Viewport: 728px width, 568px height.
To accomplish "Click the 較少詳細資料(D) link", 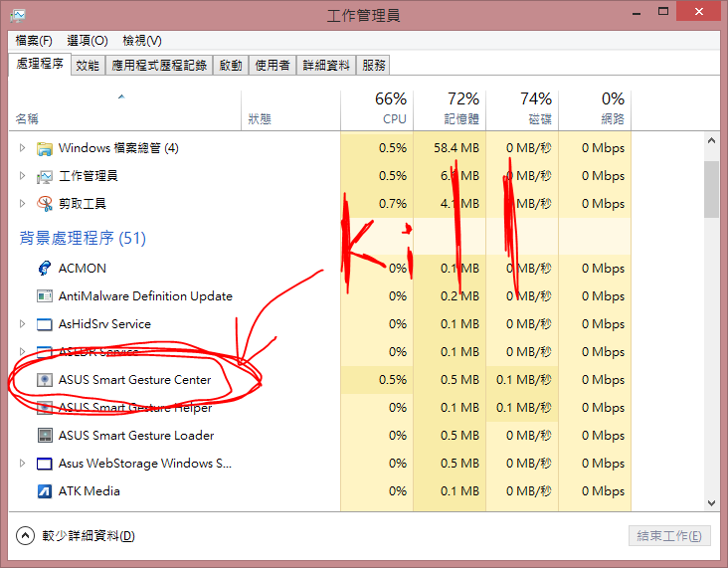I will [x=89, y=536].
